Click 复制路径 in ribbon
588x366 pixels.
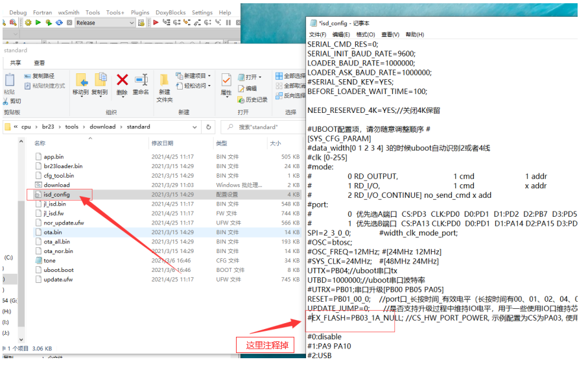[40, 76]
